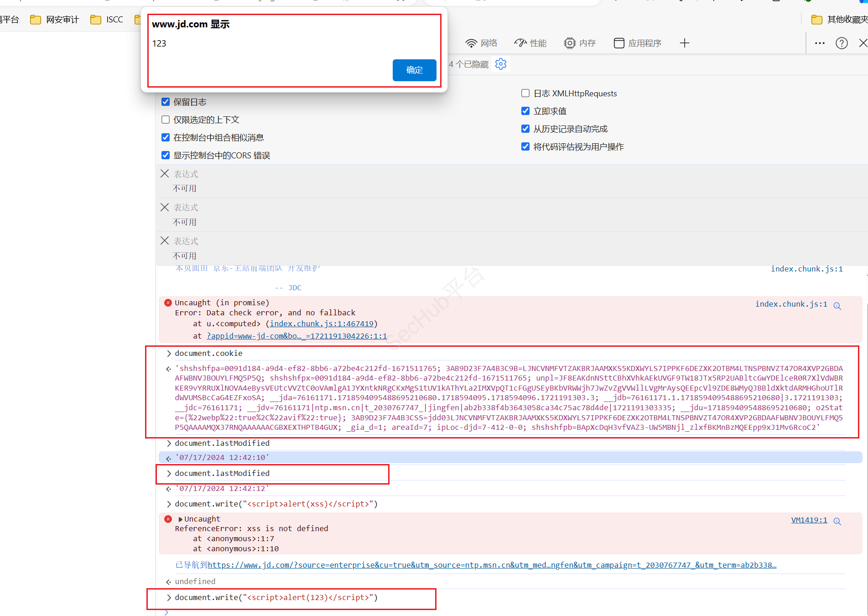Enable 日志 XMLHttpRequests checkbox
The height and width of the screenshot is (616, 868).
pos(525,94)
